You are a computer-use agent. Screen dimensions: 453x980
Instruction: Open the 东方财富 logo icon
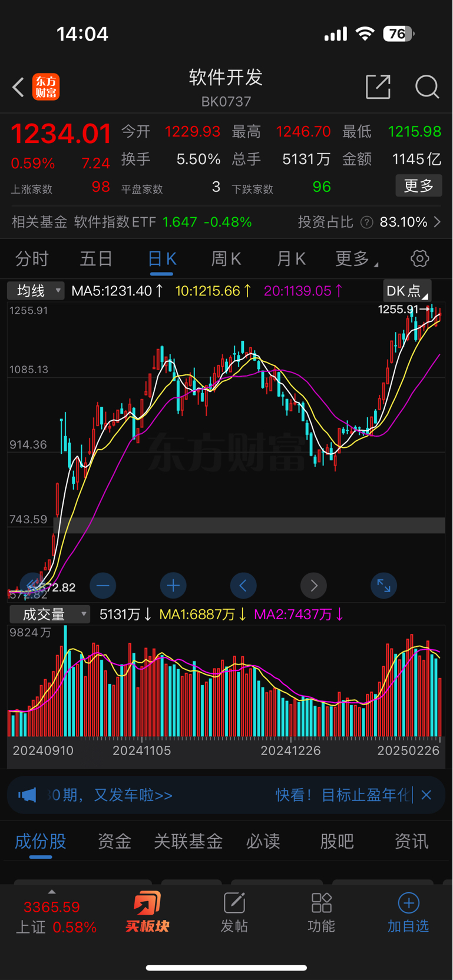click(x=46, y=87)
